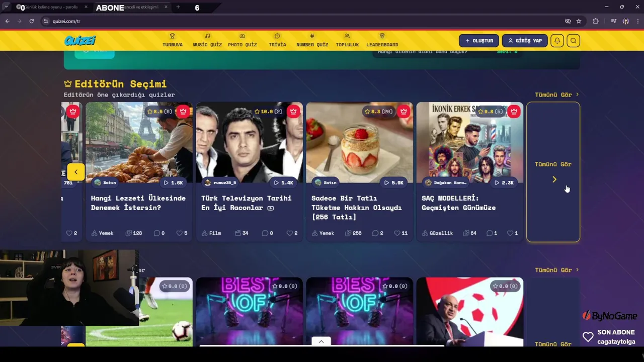Open strawberry dessert quiz thumbnail
The width and height of the screenshot is (644, 362).
click(x=359, y=142)
